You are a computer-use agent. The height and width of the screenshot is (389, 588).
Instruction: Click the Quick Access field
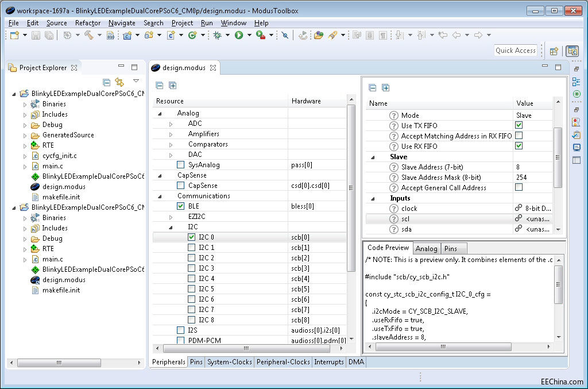[x=515, y=50]
